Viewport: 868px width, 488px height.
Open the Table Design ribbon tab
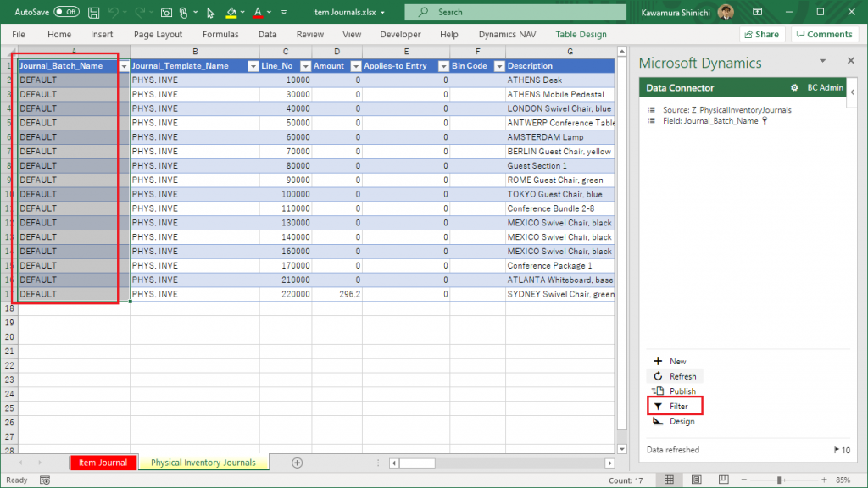click(581, 34)
